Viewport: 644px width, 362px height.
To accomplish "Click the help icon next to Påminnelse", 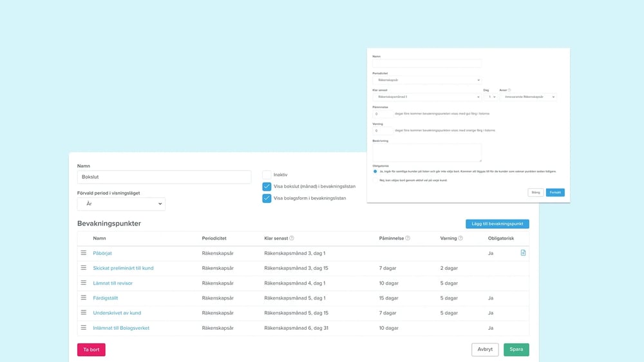I will click(408, 238).
